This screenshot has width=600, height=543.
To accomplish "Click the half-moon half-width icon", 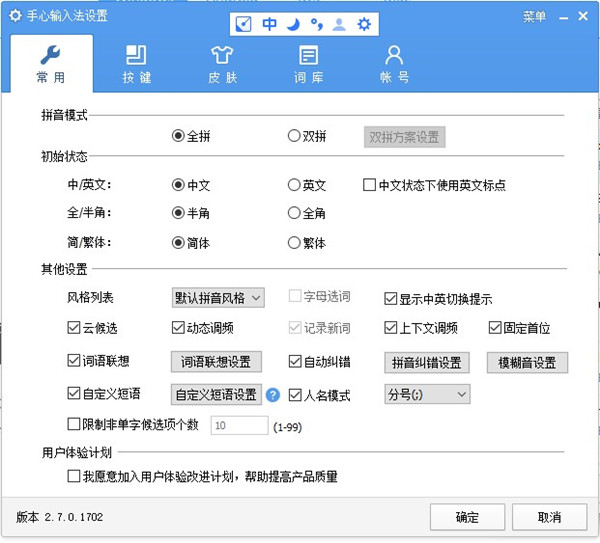I will tap(294, 23).
